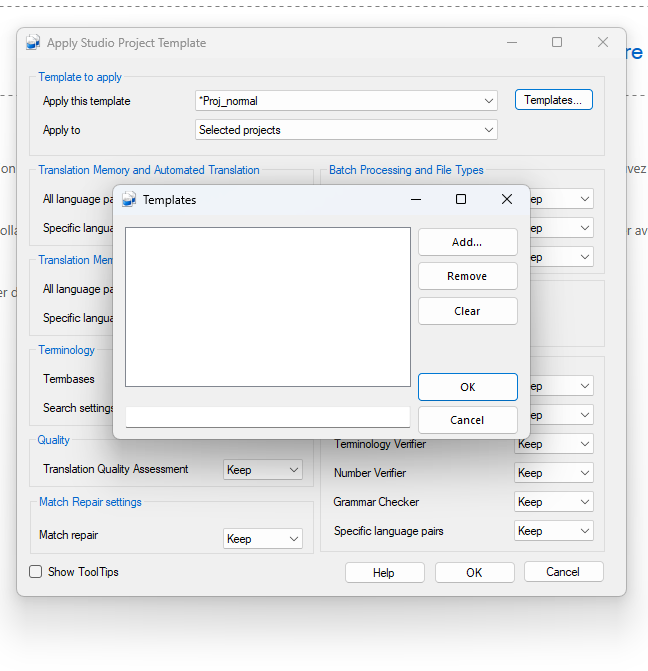Click the Termbases label
The height and width of the screenshot is (671, 648).
point(68,379)
